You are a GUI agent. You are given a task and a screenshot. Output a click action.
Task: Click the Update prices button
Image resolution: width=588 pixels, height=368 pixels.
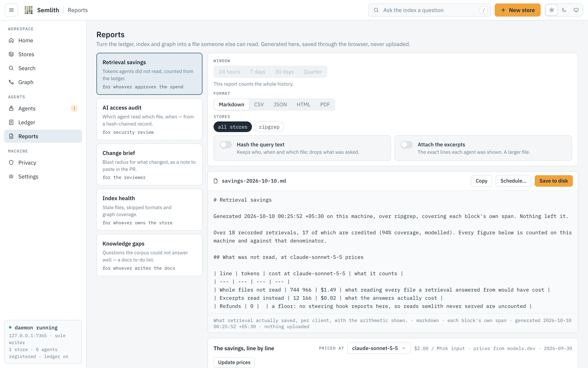(x=234, y=362)
